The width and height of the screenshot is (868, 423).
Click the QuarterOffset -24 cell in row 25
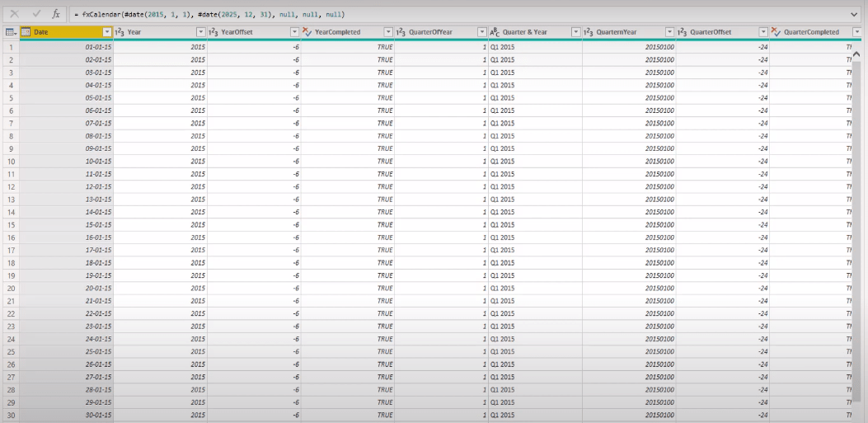click(x=723, y=351)
